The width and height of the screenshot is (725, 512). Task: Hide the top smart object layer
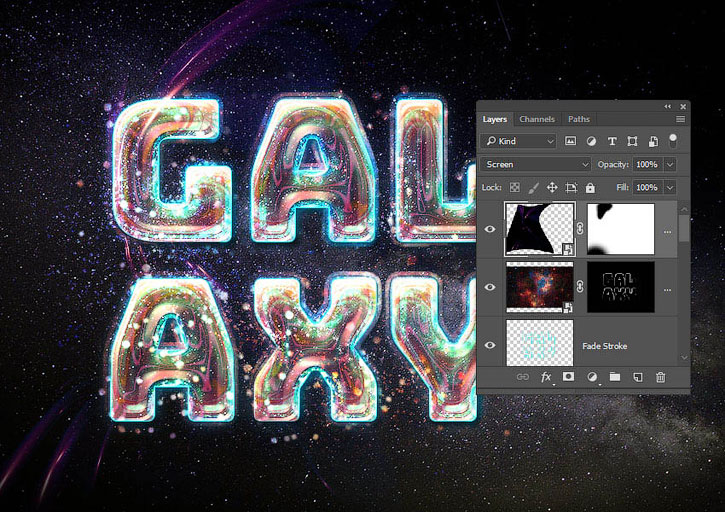tap(490, 229)
